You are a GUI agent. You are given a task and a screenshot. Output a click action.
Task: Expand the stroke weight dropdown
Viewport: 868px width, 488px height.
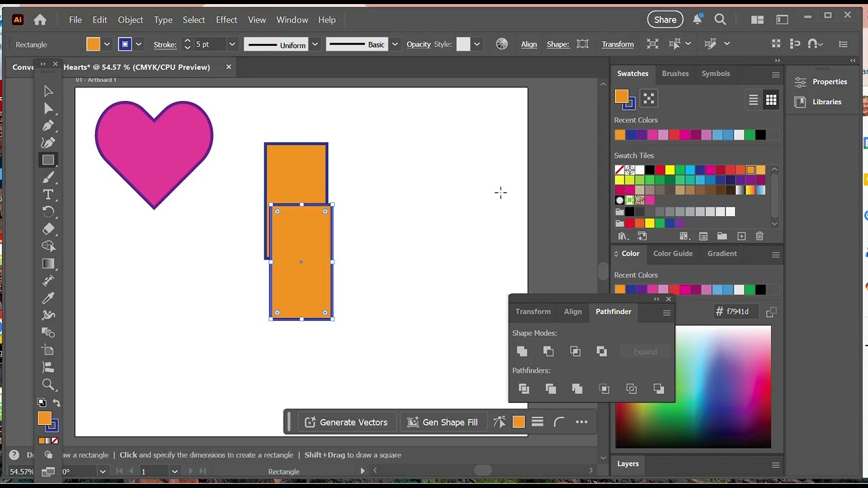[232, 44]
